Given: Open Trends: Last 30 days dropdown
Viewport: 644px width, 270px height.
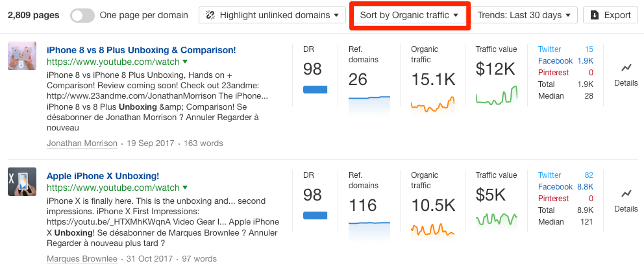Looking at the screenshot, I should (523, 15).
